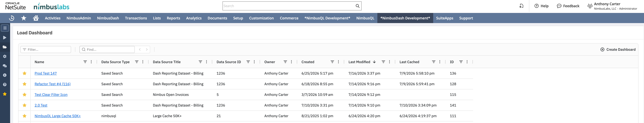Click the Last Modified filter icon

pyautogui.click(x=383, y=62)
